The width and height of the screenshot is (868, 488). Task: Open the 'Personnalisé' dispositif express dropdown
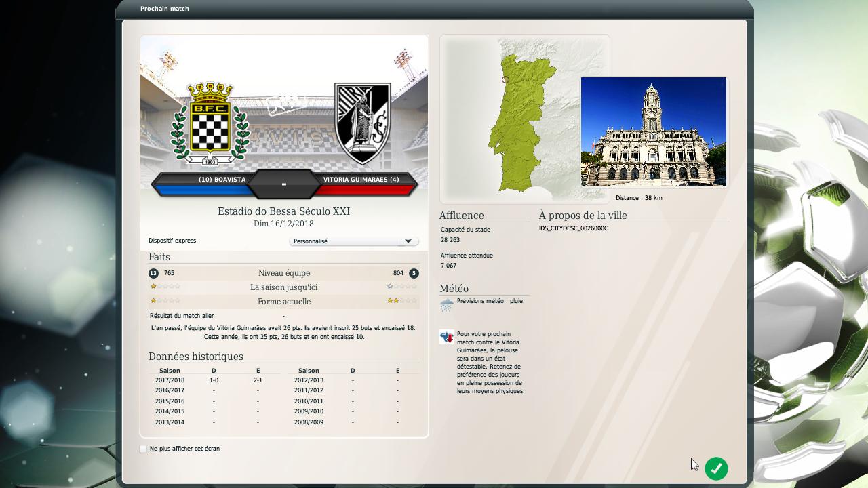[x=353, y=241]
